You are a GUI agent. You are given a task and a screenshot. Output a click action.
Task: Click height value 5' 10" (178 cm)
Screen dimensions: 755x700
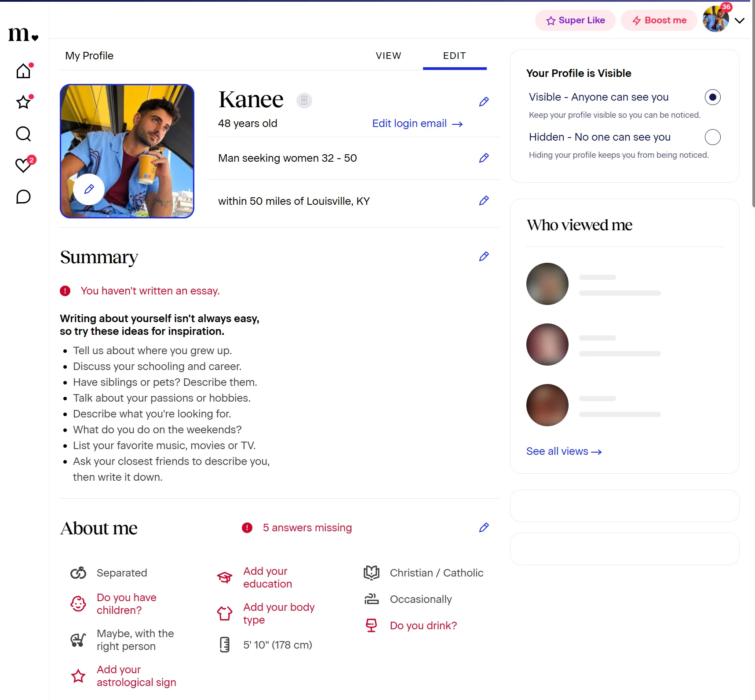point(277,645)
